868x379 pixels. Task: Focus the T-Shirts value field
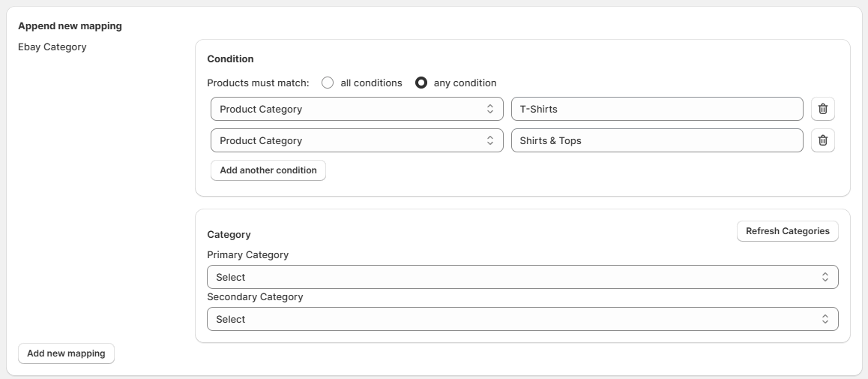pyautogui.click(x=657, y=109)
